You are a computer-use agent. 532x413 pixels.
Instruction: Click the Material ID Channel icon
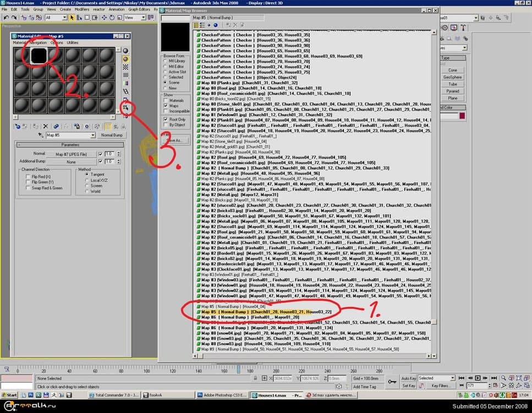coord(87,126)
